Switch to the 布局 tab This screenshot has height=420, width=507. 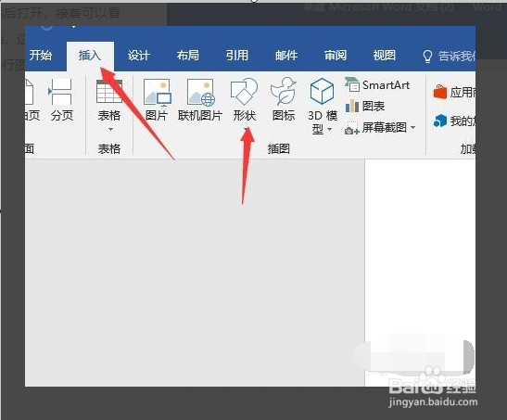tap(188, 56)
